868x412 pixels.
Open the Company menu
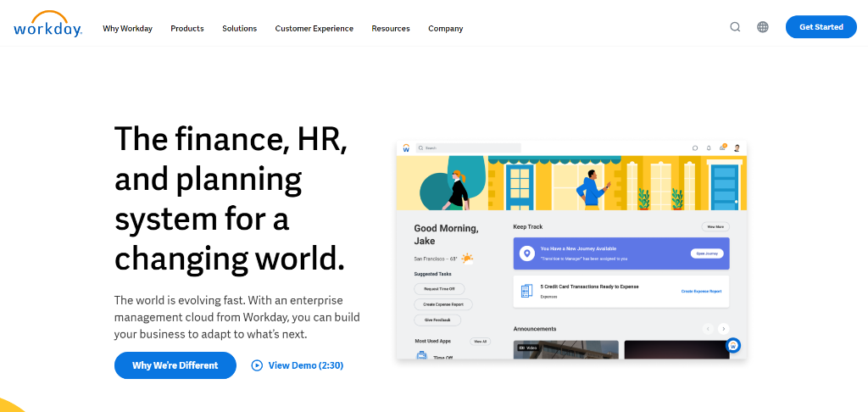446,28
